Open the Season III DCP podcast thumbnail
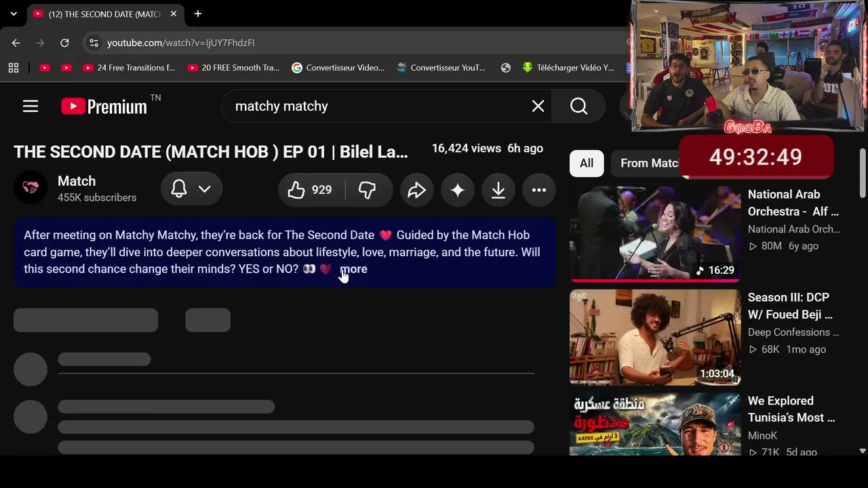 (x=655, y=338)
